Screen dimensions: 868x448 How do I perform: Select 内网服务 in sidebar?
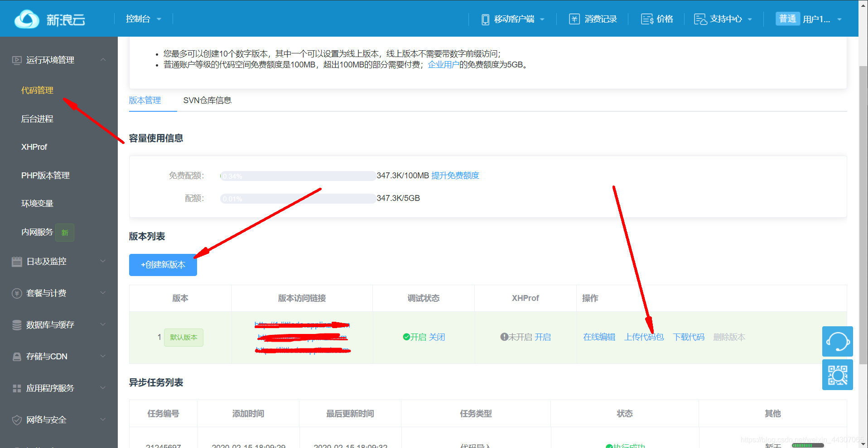[x=37, y=232]
